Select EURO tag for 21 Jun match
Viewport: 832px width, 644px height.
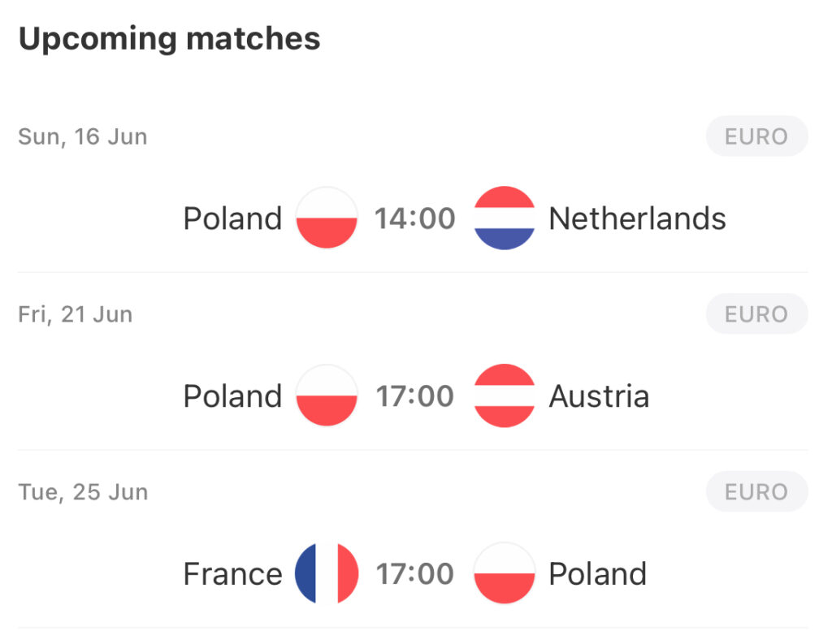click(756, 314)
